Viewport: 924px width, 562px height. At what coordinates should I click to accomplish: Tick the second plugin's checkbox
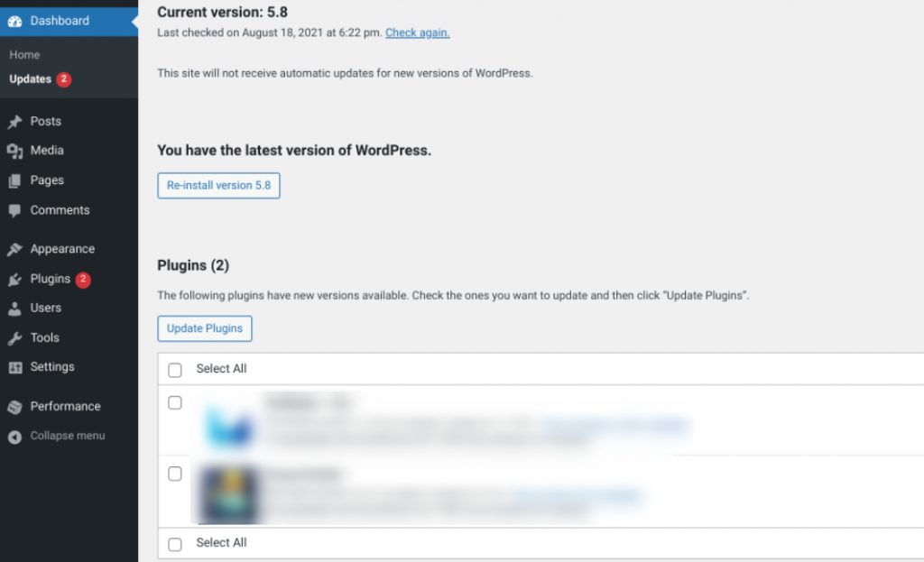175,474
